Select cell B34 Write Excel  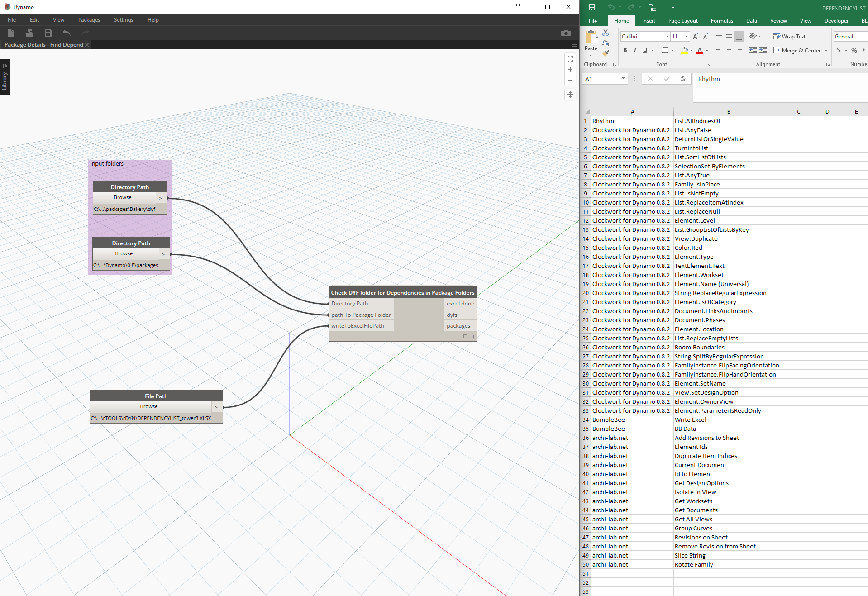729,420
